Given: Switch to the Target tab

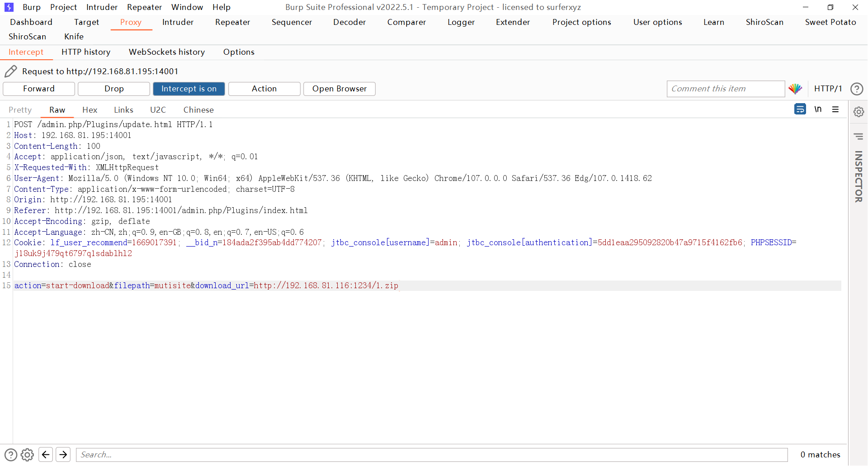Looking at the screenshot, I should coord(86,22).
